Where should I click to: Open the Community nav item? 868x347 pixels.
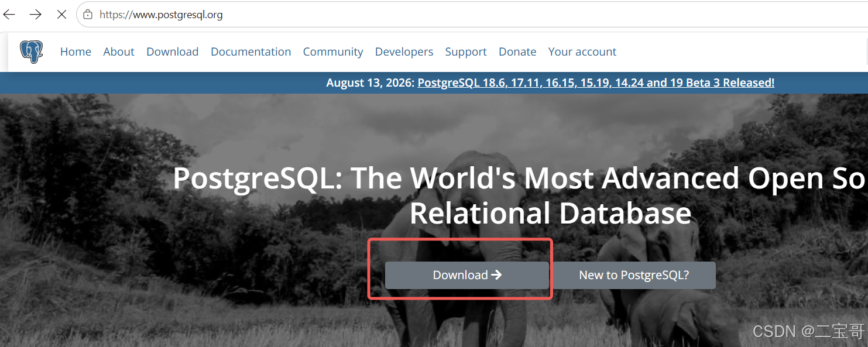point(333,51)
